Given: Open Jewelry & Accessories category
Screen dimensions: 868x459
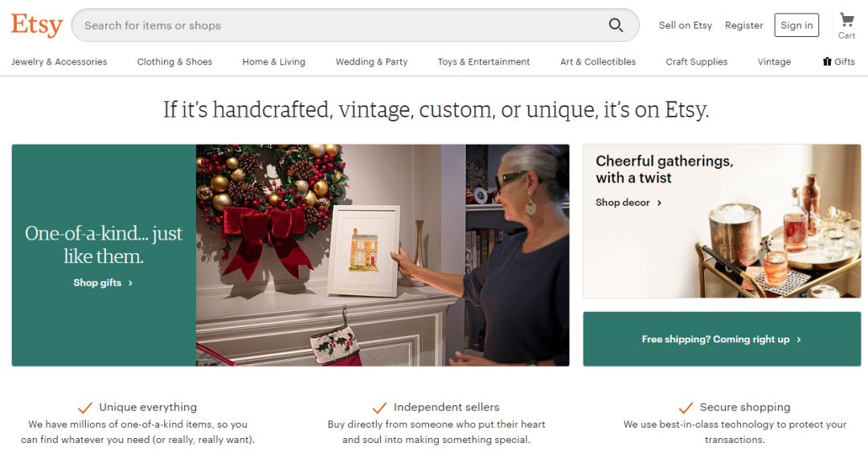Looking at the screenshot, I should pyautogui.click(x=59, y=62).
